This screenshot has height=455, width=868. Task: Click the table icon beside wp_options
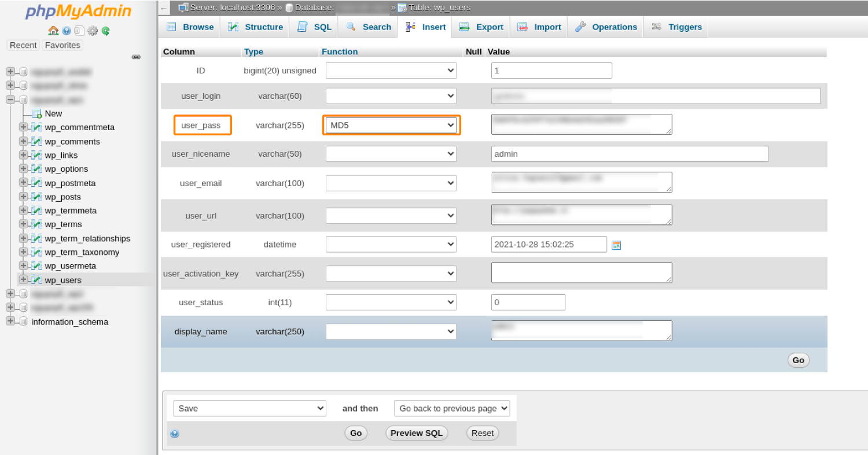(36, 169)
